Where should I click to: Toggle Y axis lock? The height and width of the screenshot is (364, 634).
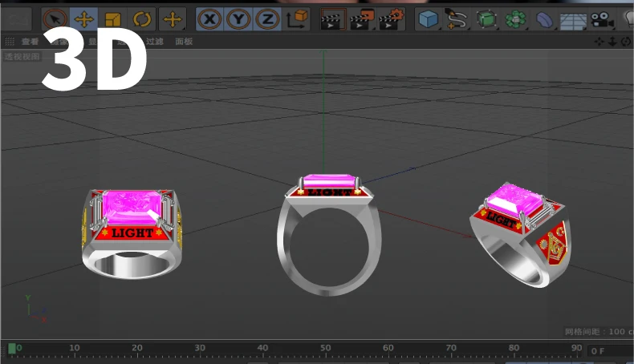[238, 19]
